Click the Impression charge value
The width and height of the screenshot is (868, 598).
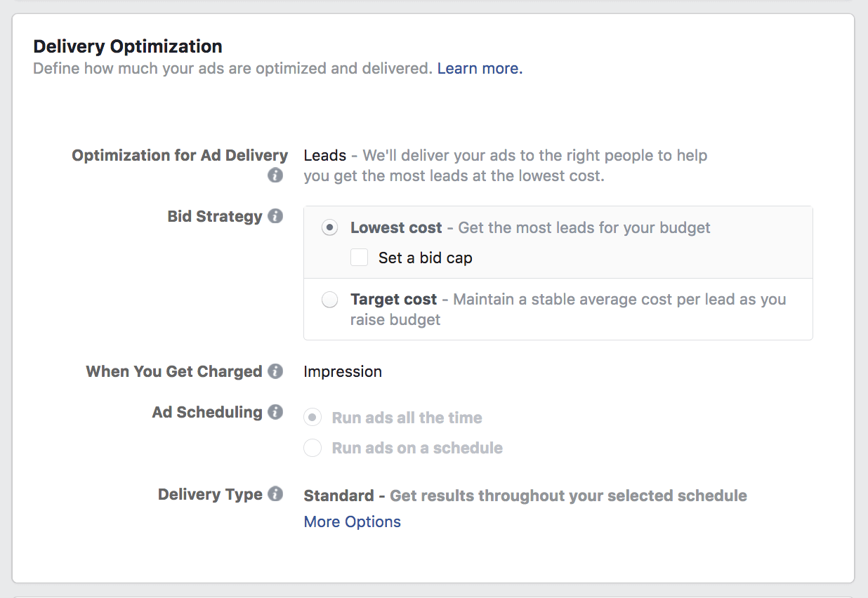(x=343, y=371)
